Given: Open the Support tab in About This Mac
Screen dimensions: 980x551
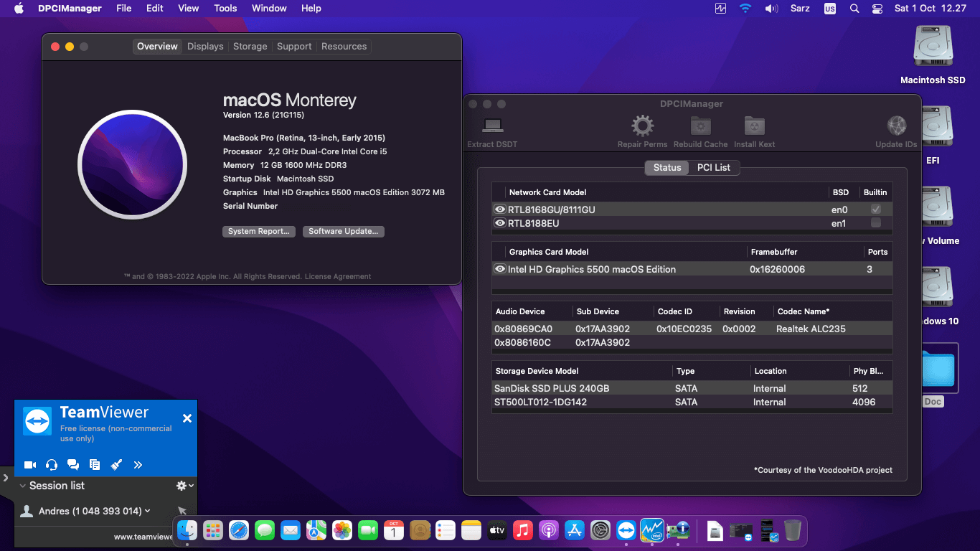Looking at the screenshot, I should (x=294, y=46).
